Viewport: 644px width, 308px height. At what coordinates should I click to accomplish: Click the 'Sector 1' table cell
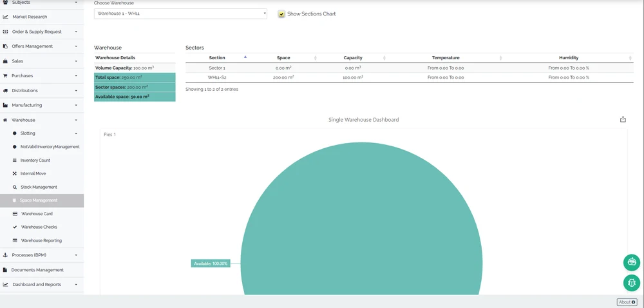[x=217, y=68]
